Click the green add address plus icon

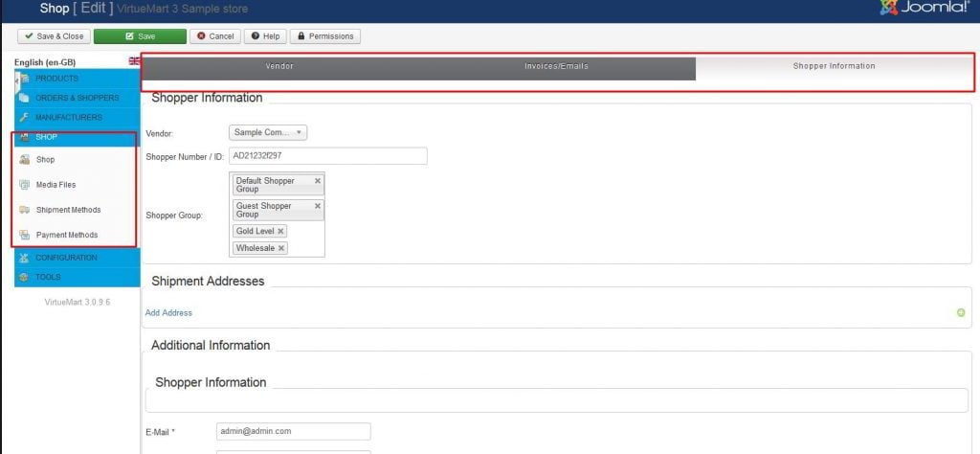click(960, 312)
